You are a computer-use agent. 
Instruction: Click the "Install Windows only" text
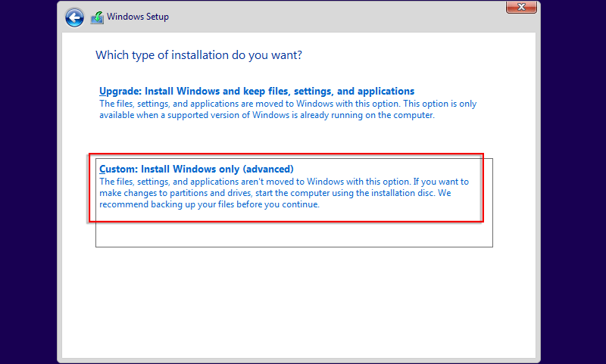189,169
